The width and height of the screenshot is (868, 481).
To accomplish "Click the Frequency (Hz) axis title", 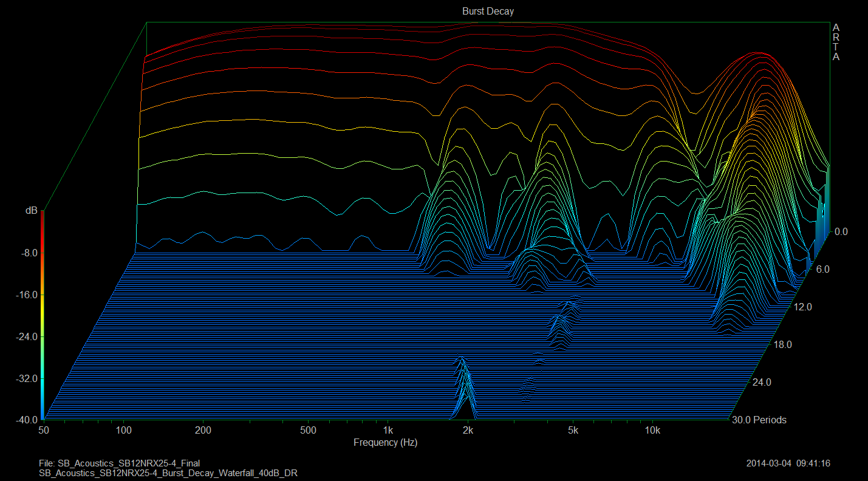I will click(385, 443).
